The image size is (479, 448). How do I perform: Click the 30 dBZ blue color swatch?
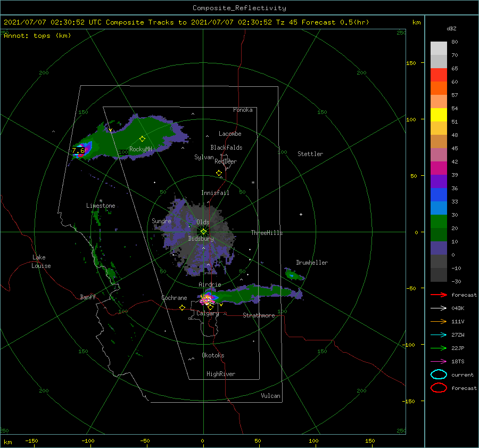click(439, 208)
